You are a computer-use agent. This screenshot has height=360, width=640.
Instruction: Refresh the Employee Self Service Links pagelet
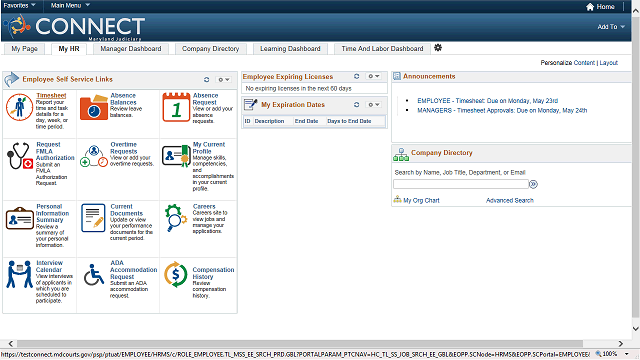coord(207,80)
